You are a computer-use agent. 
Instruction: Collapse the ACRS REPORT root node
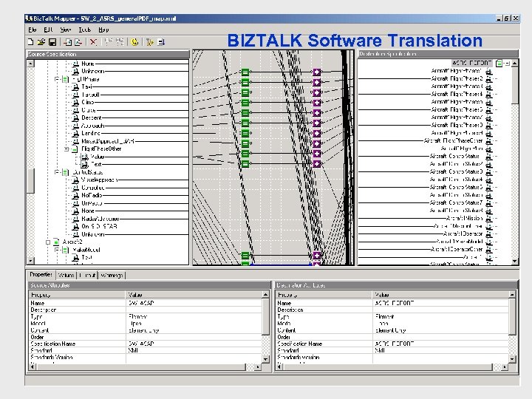[507, 63]
